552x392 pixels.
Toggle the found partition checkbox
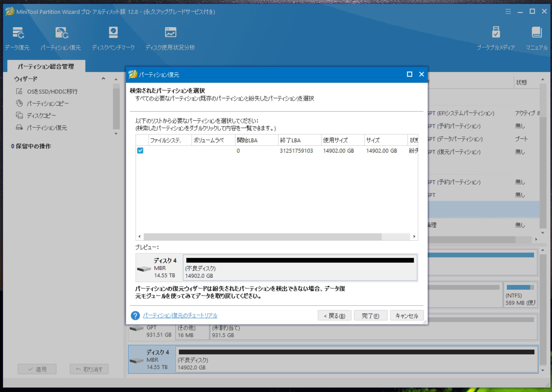point(140,151)
